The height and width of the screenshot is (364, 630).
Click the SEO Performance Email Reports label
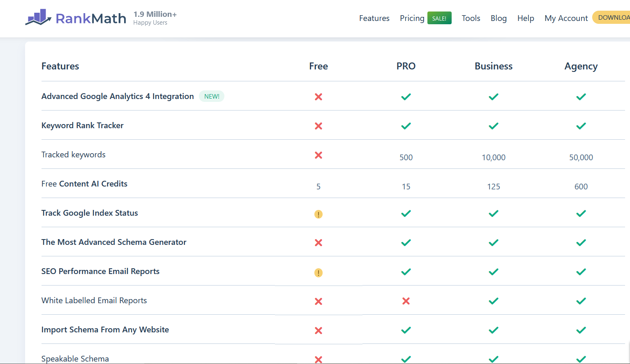[x=100, y=271]
